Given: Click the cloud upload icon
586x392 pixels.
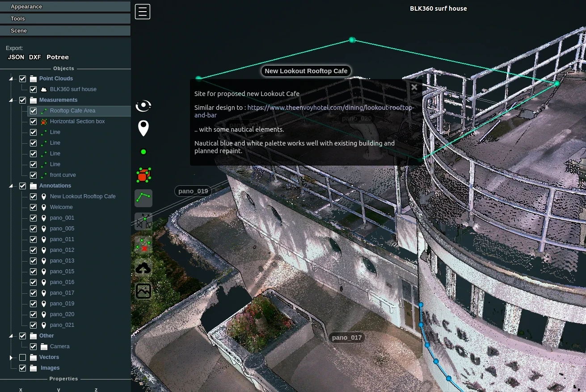Looking at the screenshot, I should coord(143,268).
